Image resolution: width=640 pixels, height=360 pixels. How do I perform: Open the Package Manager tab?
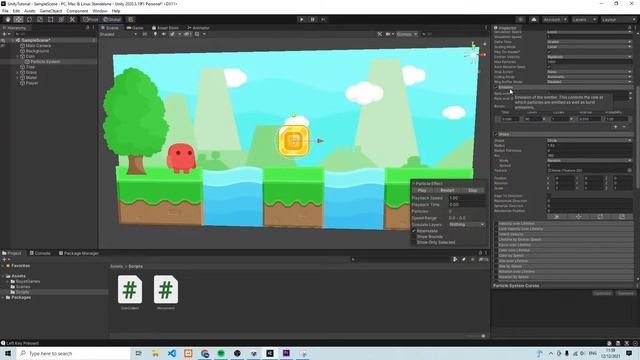[79, 253]
